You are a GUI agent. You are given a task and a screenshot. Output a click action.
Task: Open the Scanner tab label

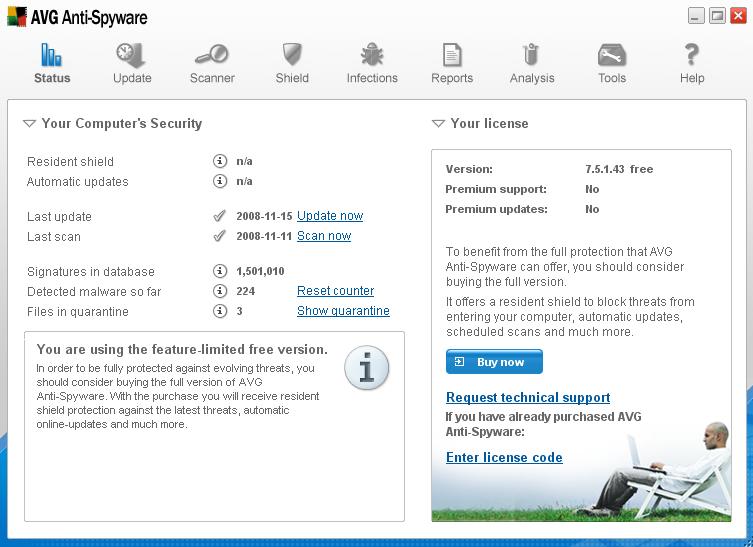tap(212, 78)
